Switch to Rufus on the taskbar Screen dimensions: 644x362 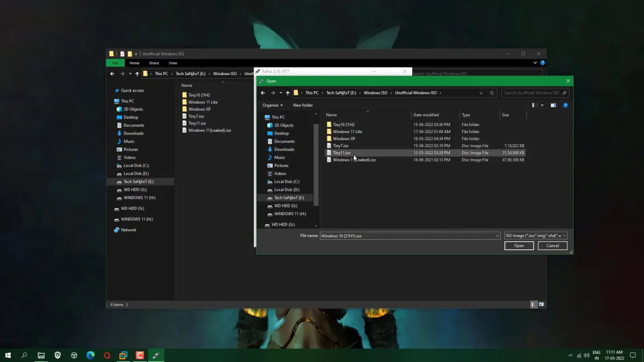(156, 355)
